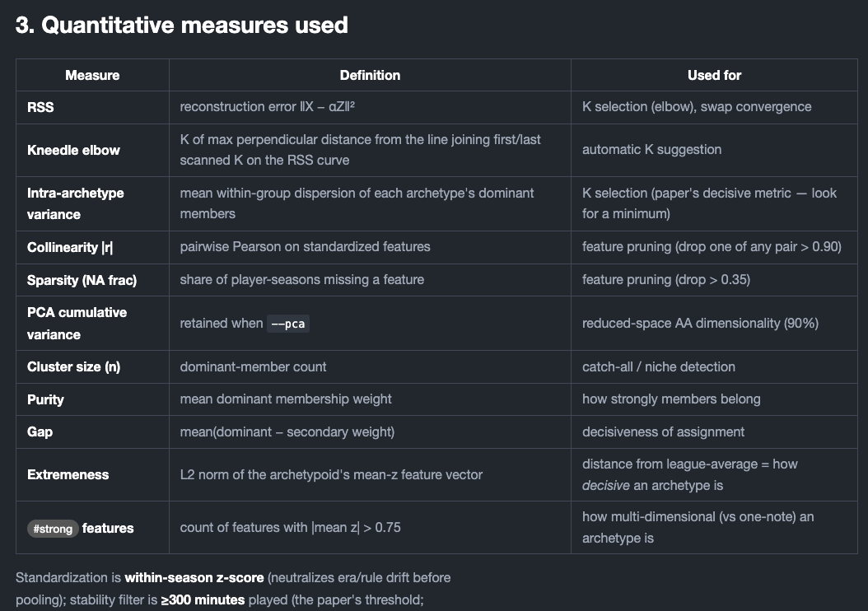The height and width of the screenshot is (611, 868).
Task: Select the "Sparsity (NA frac)" cell
Action: pyautogui.click(x=92, y=279)
